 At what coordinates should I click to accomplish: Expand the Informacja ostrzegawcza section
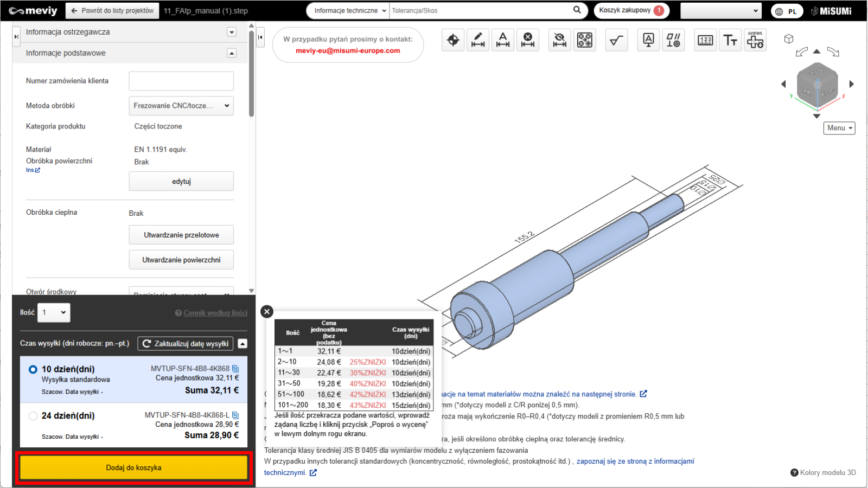click(x=232, y=32)
